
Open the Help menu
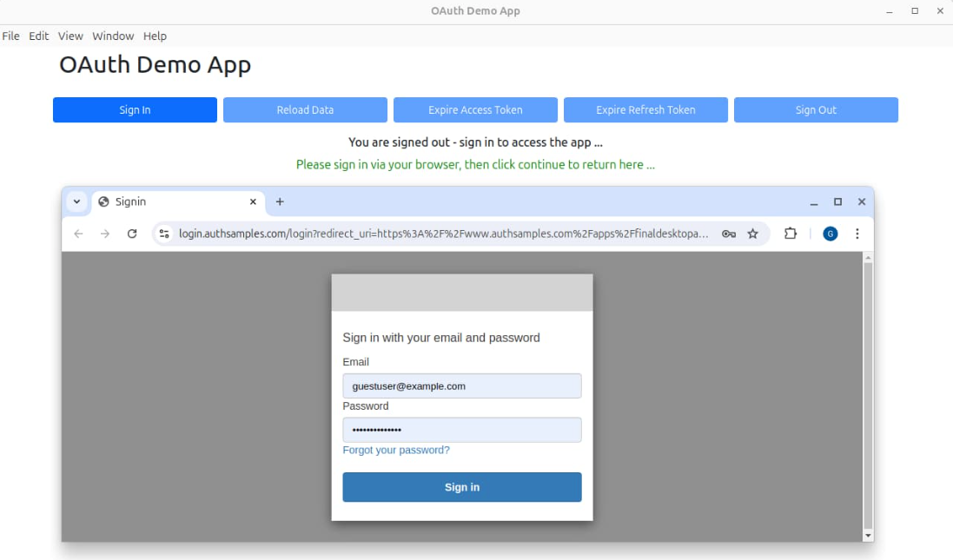155,36
